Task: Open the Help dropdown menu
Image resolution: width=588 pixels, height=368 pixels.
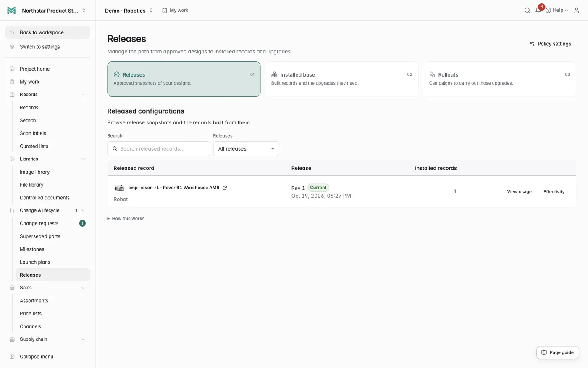Action: pos(557,11)
